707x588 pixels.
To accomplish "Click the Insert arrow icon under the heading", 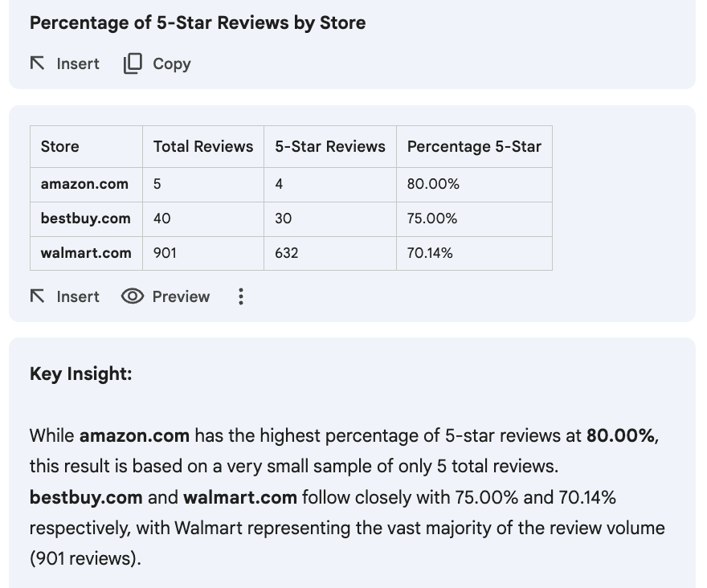I will [x=38, y=63].
